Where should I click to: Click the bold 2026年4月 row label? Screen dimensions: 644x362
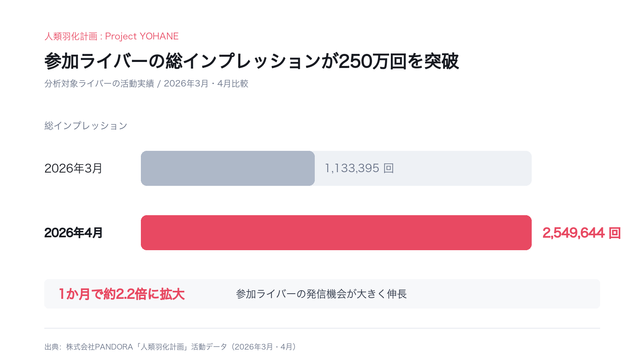coord(73,233)
